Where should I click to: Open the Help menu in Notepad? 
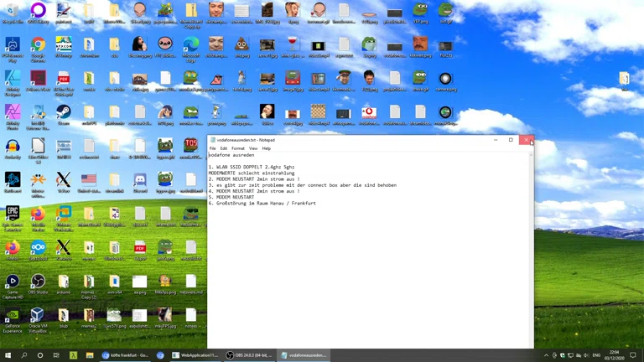tap(267, 148)
